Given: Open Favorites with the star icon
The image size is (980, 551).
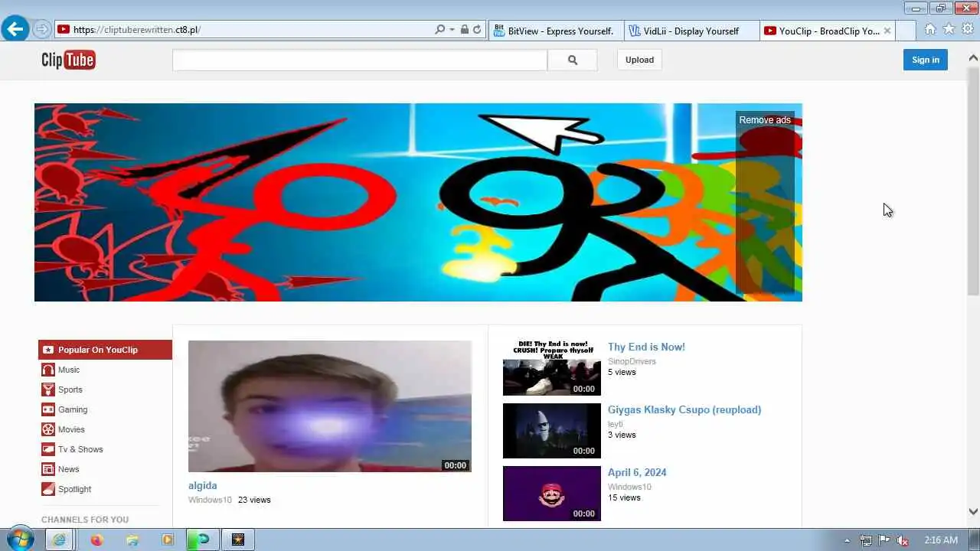Looking at the screenshot, I should [949, 29].
